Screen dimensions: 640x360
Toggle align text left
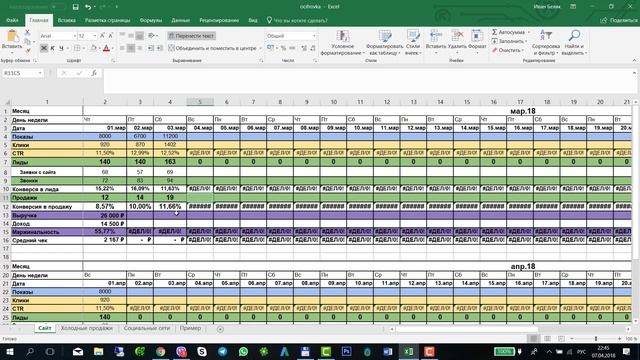(122, 48)
